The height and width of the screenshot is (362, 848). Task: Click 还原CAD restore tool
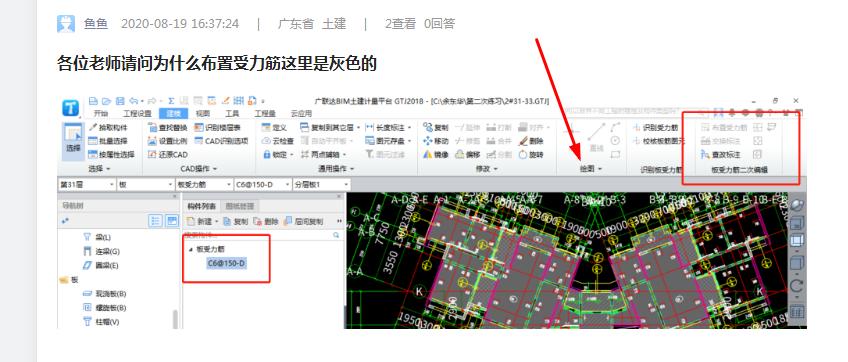(167, 154)
